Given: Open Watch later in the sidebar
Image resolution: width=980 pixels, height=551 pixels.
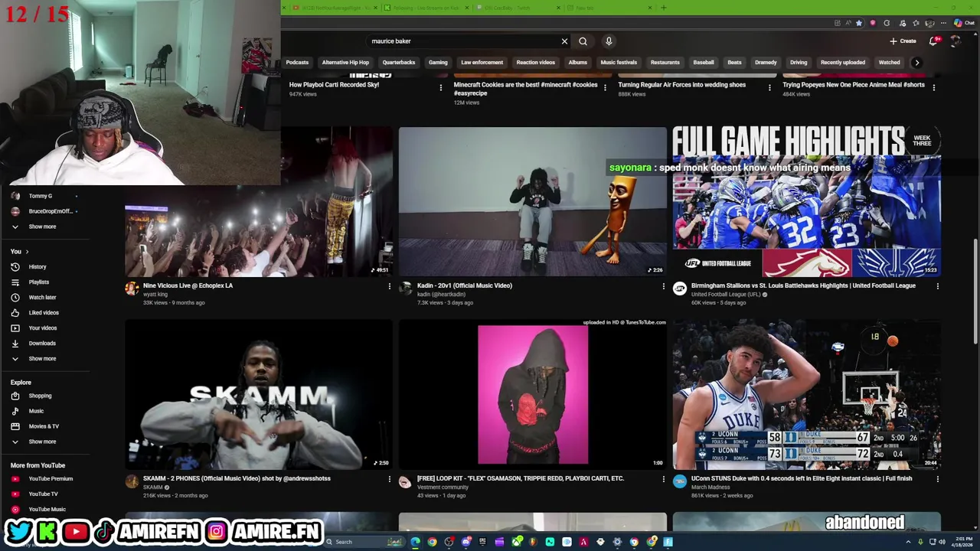Looking at the screenshot, I should pos(42,298).
